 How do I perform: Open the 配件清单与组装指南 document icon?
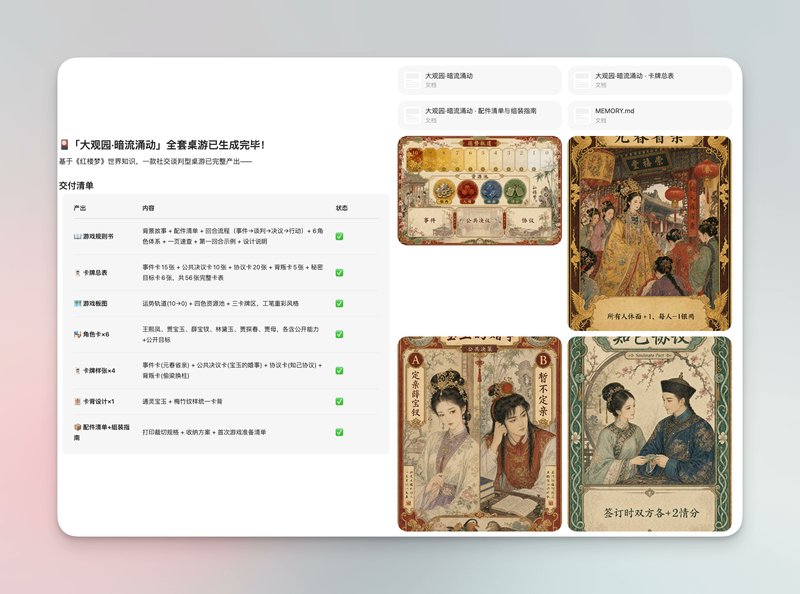(411, 115)
